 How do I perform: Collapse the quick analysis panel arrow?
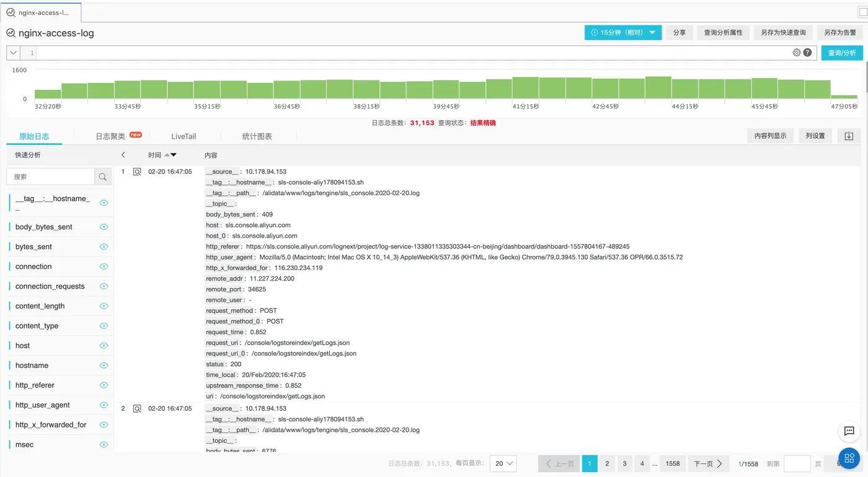(123, 155)
